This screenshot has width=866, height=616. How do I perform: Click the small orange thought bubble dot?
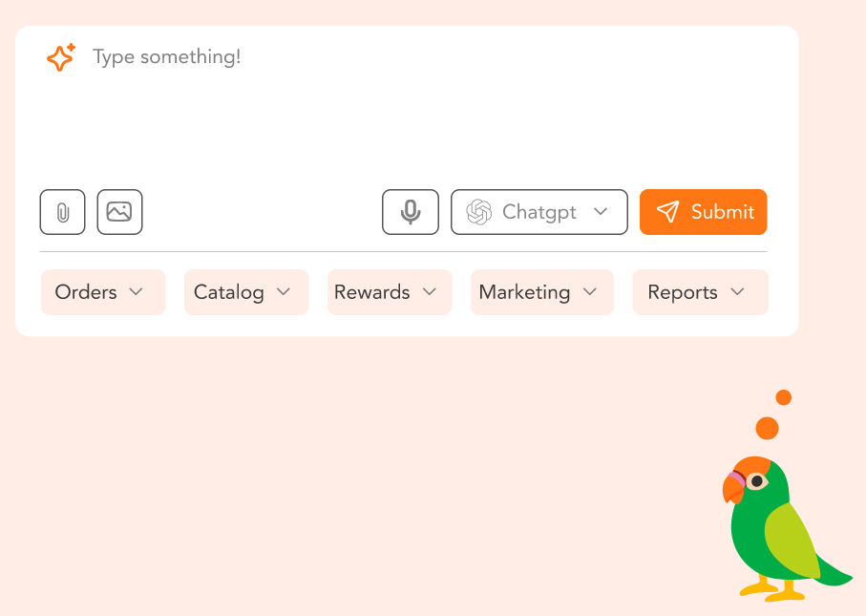[784, 397]
